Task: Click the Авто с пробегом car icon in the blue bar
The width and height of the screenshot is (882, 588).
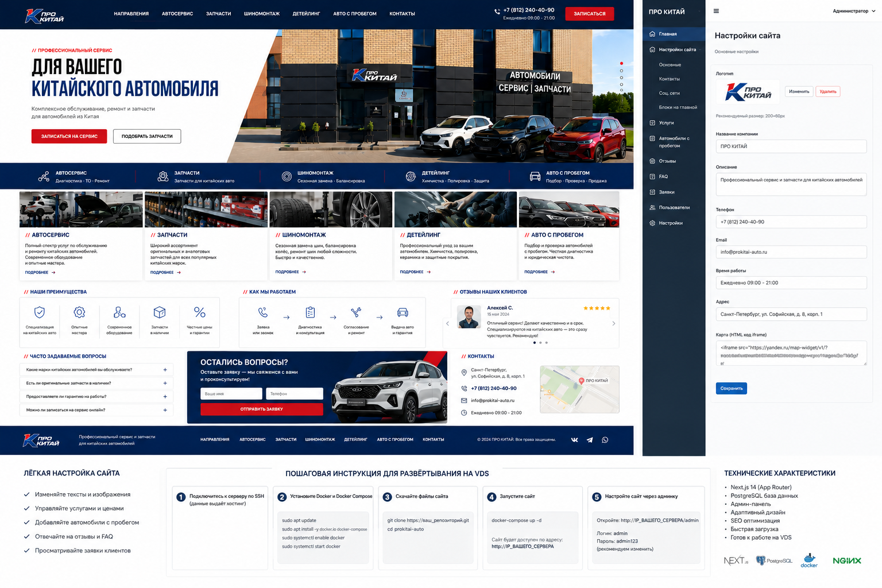Action: pos(535,176)
